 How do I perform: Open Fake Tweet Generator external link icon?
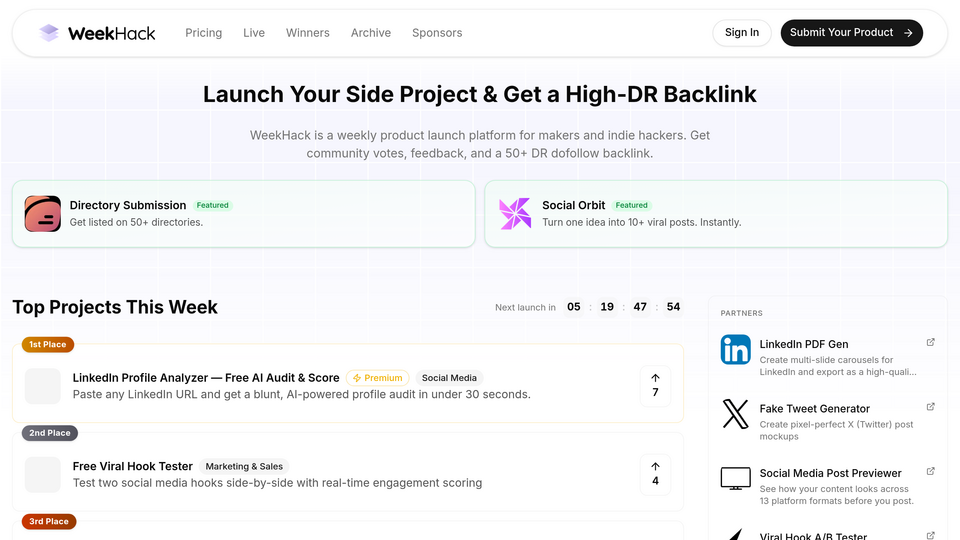click(x=931, y=407)
